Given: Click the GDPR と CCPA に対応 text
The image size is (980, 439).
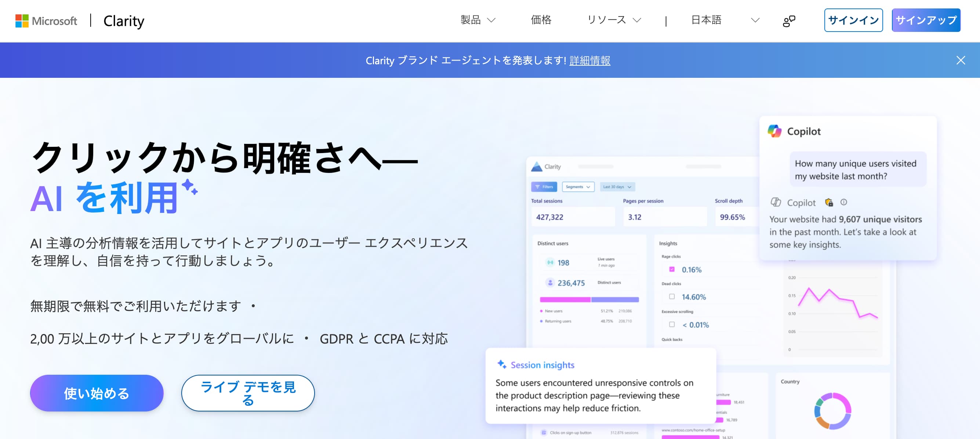Looking at the screenshot, I should (384, 338).
